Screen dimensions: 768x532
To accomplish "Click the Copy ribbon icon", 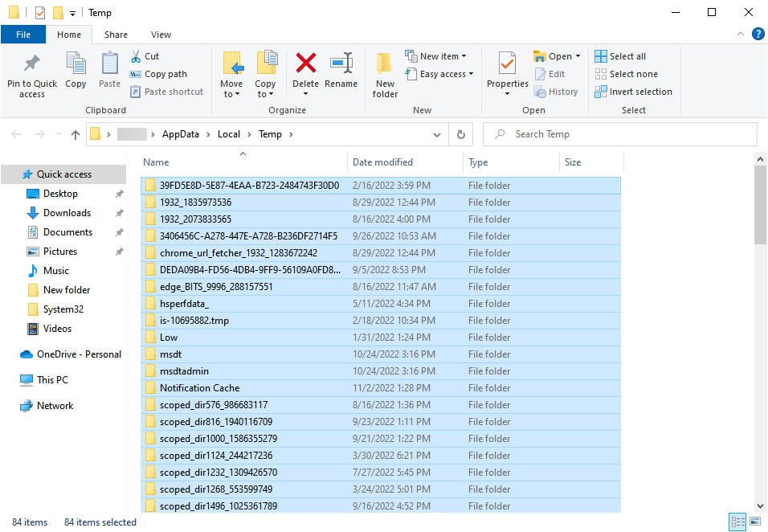I will (x=76, y=63).
